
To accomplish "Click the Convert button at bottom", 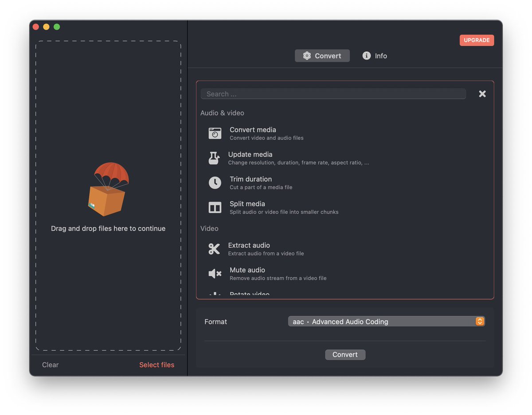I will 345,355.
